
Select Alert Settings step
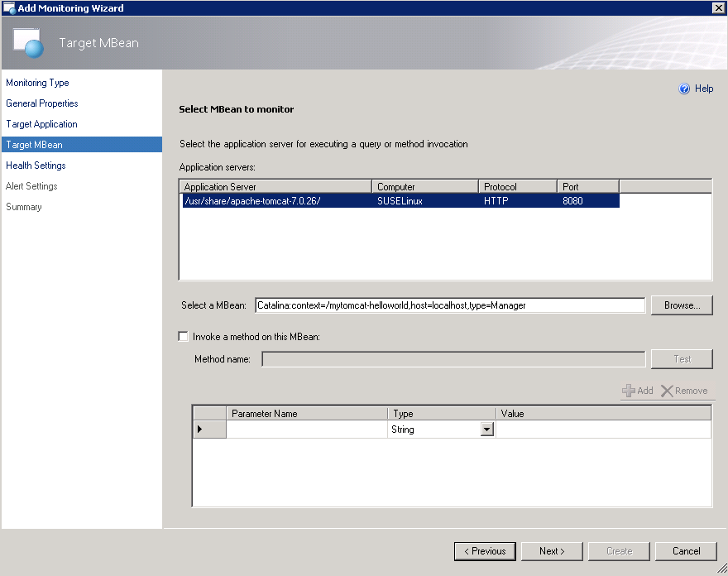(x=31, y=186)
